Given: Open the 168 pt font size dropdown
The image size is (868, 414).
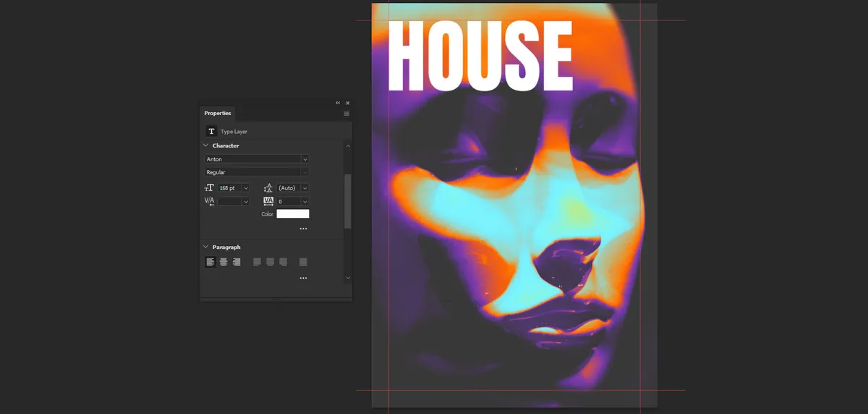Looking at the screenshot, I should point(246,188).
